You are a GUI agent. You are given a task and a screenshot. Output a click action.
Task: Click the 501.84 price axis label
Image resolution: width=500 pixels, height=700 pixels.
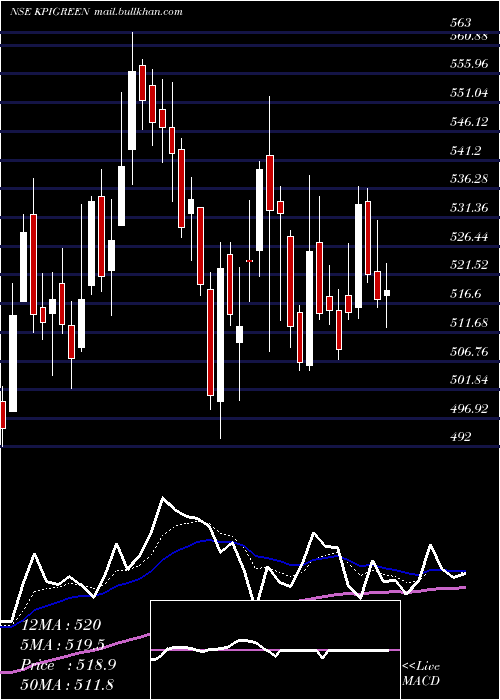[x=469, y=380]
